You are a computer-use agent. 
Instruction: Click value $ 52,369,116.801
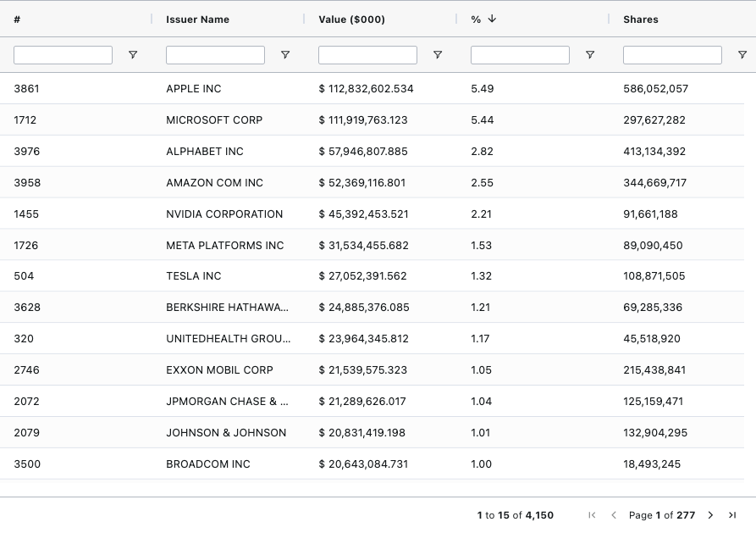click(x=362, y=183)
